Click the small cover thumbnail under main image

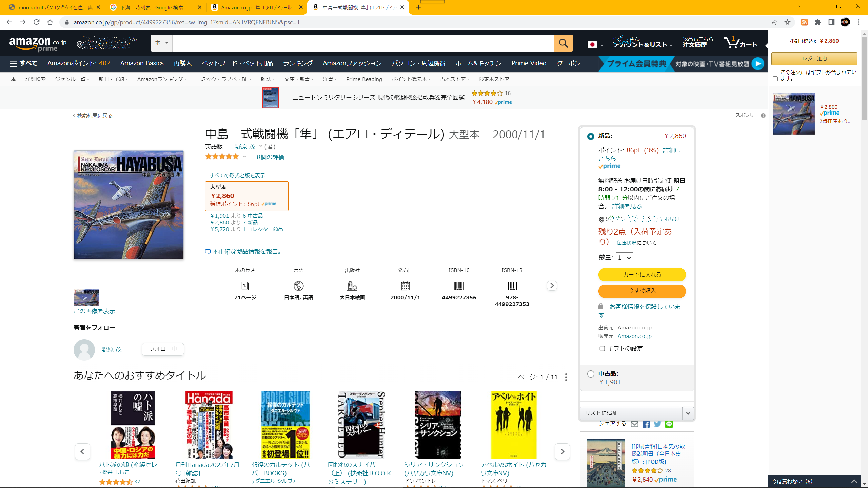click(86, 297)
